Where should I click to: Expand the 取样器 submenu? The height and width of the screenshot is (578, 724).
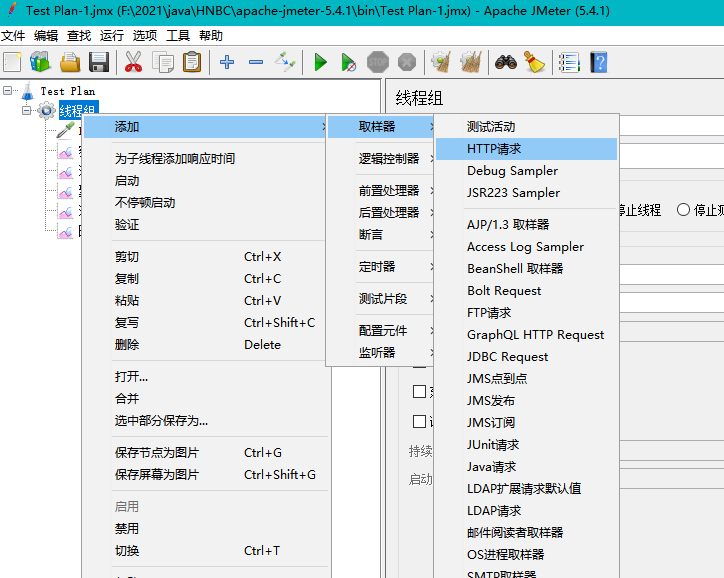pos(381,126)
